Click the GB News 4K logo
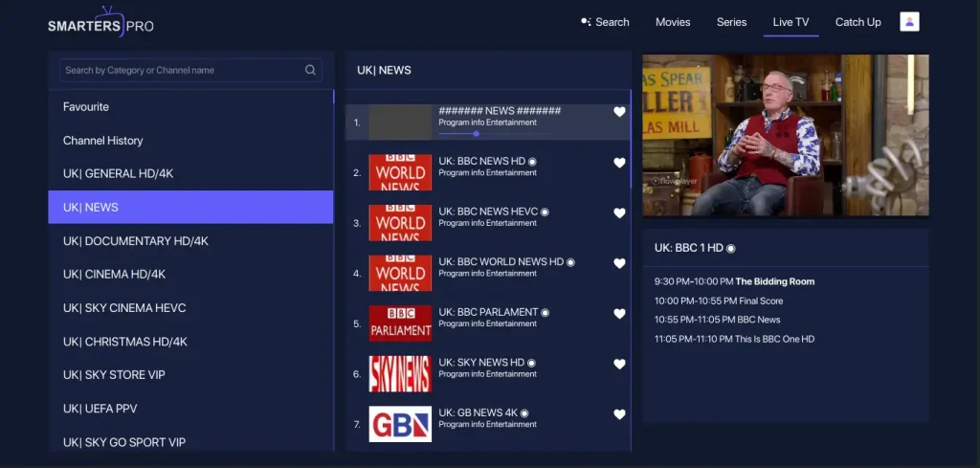 [x=400, y=424]
